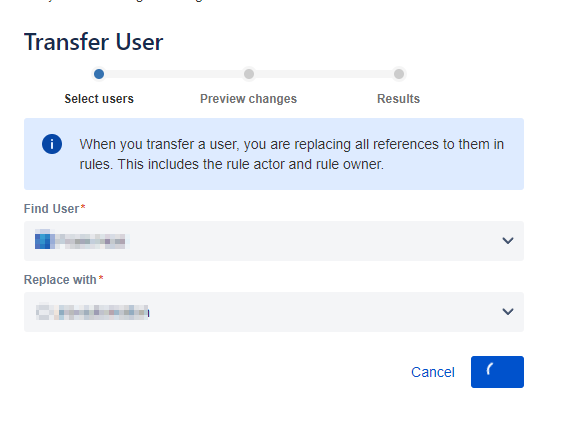Select the Preview changes step dot
Image resolution: width=574 pixels, height=428 pixels.
tap(249, 74)
